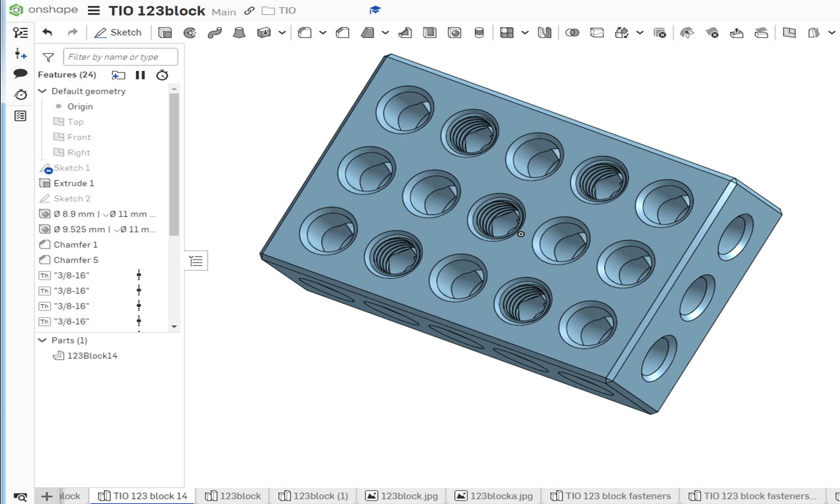Select the Revolve tool
Viewport: 840px width, 504px height.
click(190, 33)
